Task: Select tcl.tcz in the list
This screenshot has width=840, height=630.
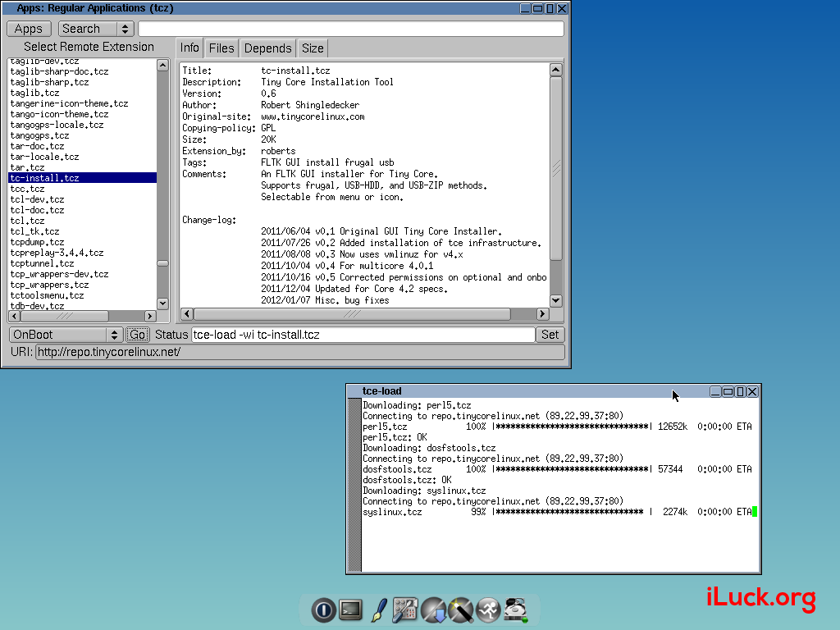Action: click(83, 221)
